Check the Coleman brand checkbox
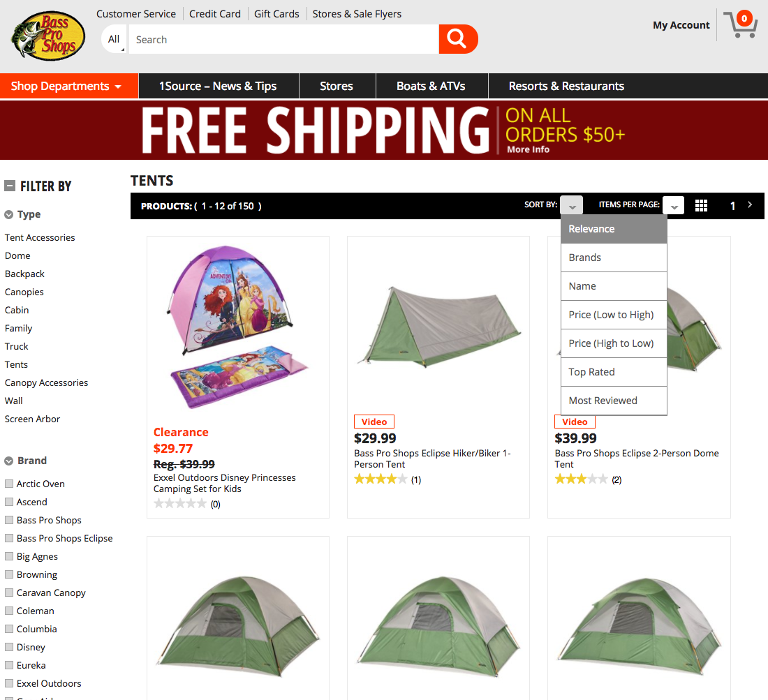 click(9, 611)
